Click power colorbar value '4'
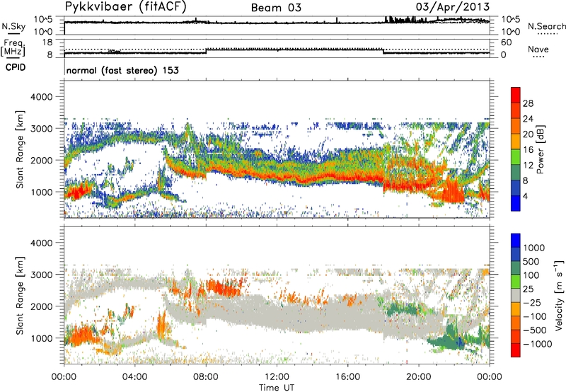 pyautogui.click(x=525, y=197)
